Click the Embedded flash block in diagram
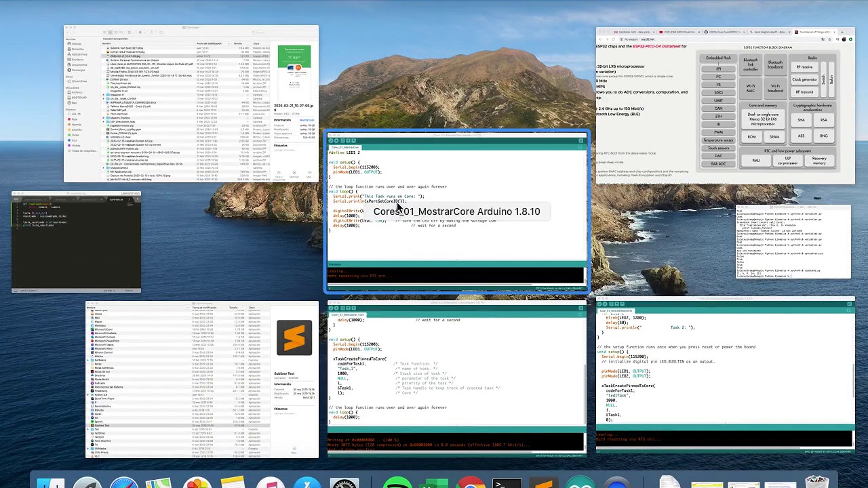The image size is (868, 488). tap(718, 58)
